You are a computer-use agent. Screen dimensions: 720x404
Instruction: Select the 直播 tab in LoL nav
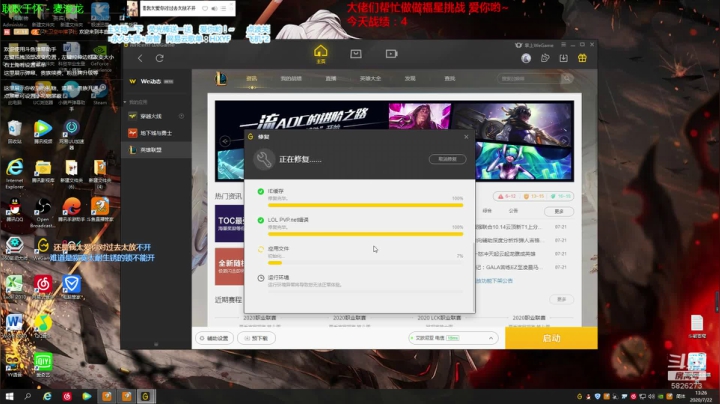tap(331, 79)
